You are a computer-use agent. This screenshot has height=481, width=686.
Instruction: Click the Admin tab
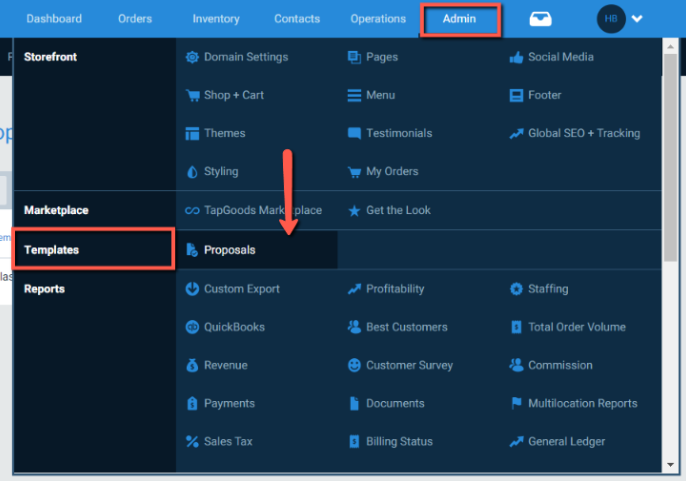coord(459,19)
